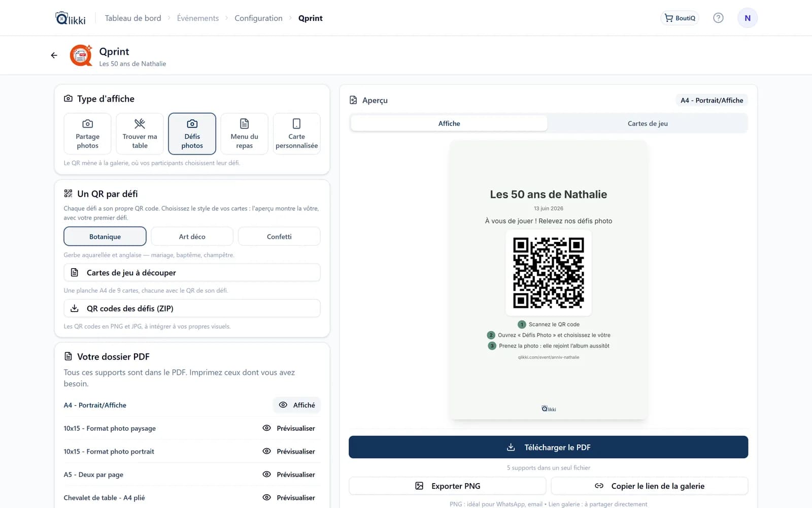Open the help question mark icon

[x=718, y=18]
